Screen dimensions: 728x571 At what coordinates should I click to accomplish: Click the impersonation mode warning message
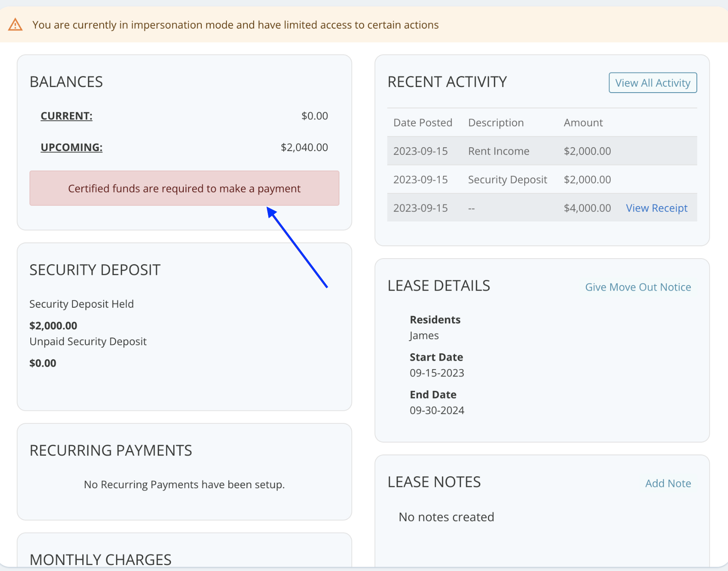[x=235, y=25]
